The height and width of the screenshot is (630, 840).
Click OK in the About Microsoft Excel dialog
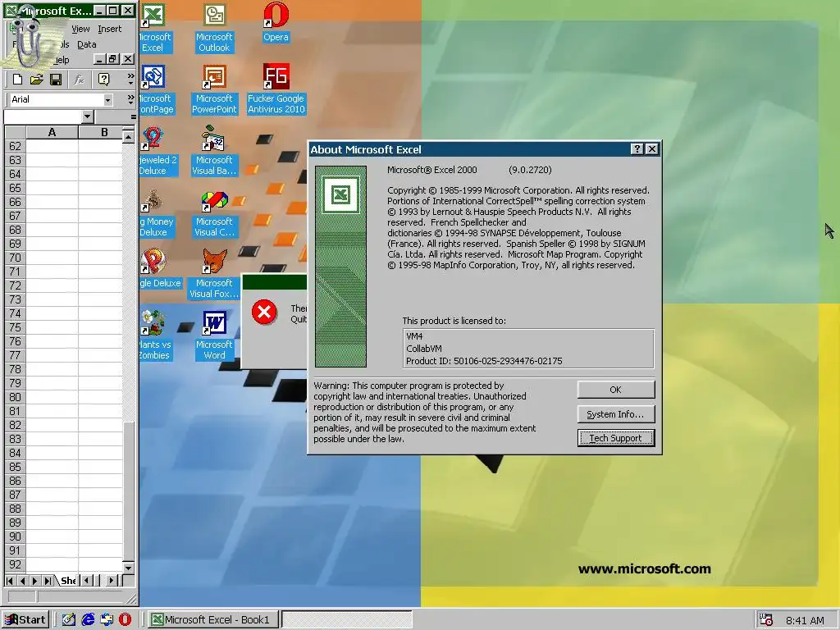click(x=615, y=390)
